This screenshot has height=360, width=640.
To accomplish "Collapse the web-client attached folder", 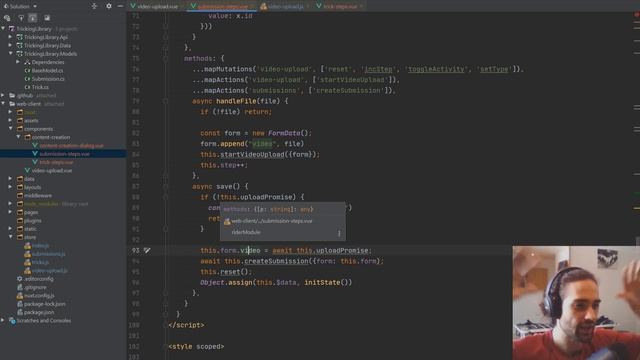I will pos(3,104).
